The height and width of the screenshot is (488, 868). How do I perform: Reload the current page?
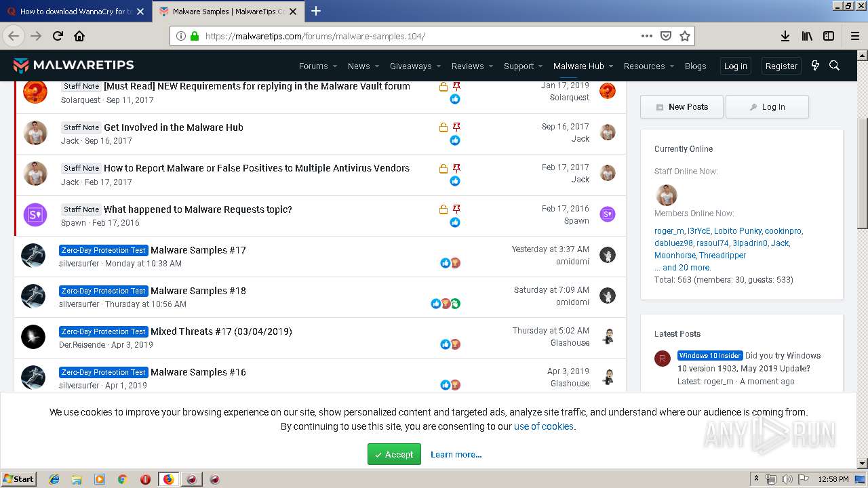(58, 36)
